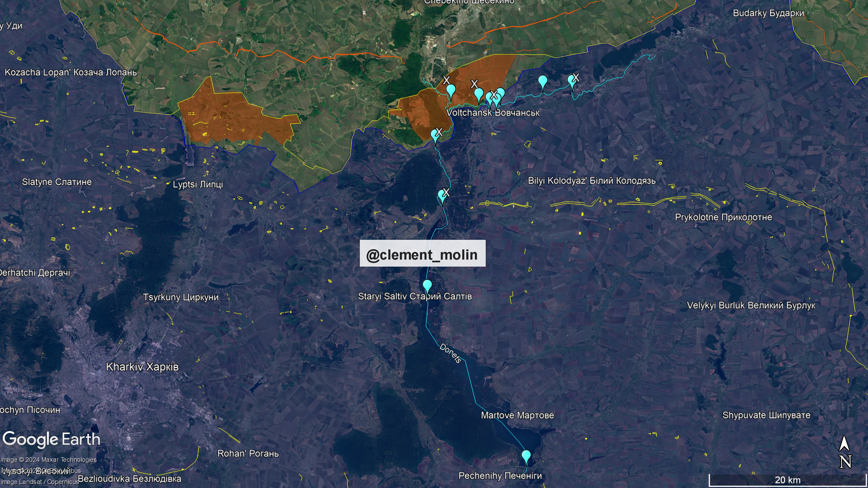Select the Voltchansk Вовчанськ place label
The width and height of the screenshot is (868, 488).
(493, 113)
